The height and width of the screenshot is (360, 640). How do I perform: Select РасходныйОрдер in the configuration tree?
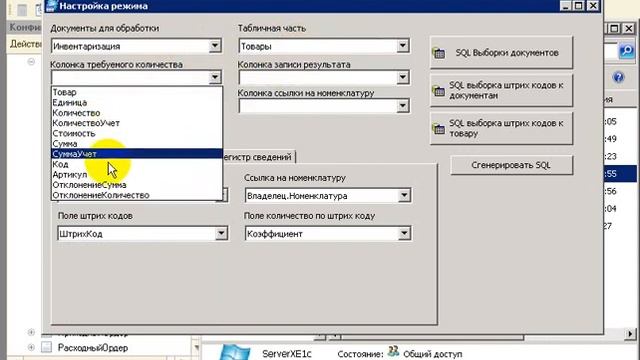point(93,348)
